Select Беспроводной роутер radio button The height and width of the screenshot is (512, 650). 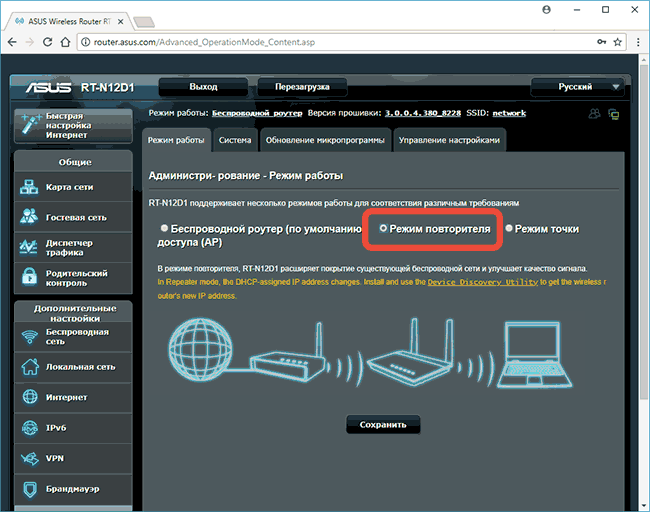[x=164, y=228]
